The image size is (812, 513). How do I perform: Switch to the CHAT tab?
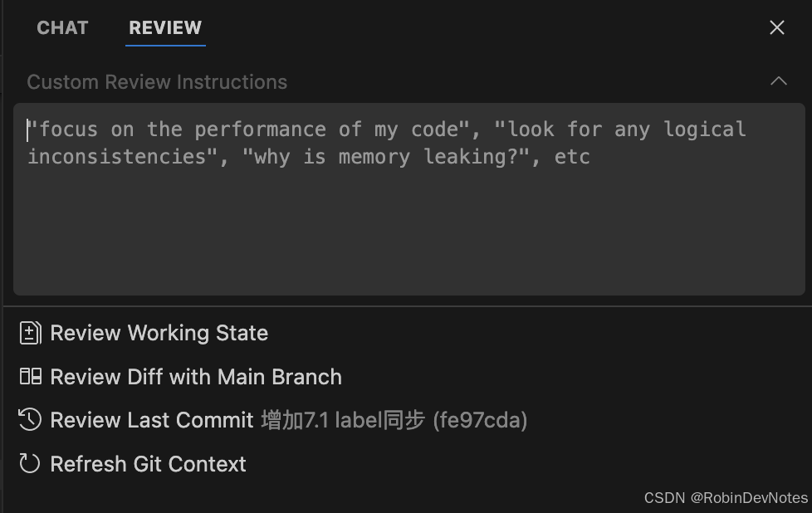pos(62,27)
